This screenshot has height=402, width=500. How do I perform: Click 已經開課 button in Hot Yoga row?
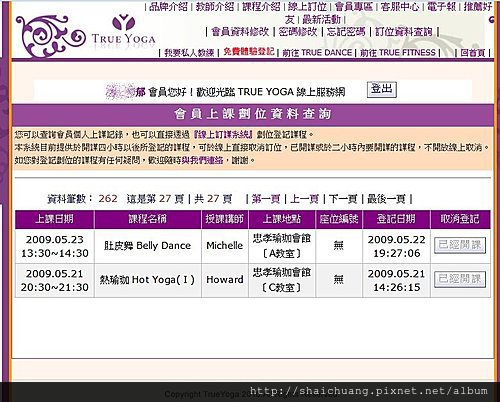(460, 279)
